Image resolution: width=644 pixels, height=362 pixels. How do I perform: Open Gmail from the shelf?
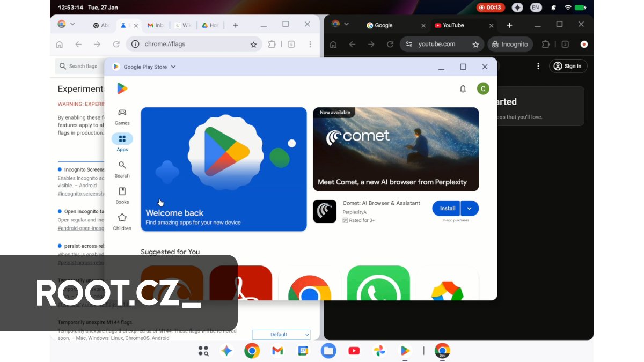click(x=277, y=351)
